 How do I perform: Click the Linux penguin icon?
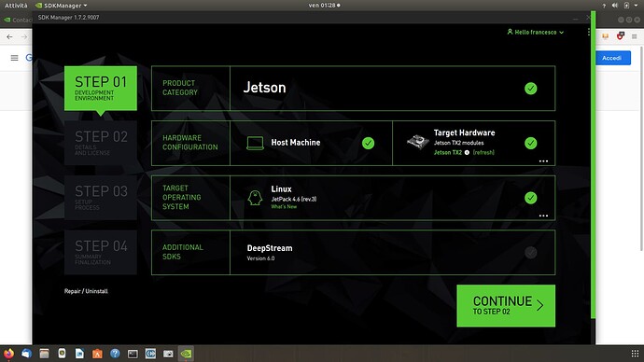click(x=255, y=198)
